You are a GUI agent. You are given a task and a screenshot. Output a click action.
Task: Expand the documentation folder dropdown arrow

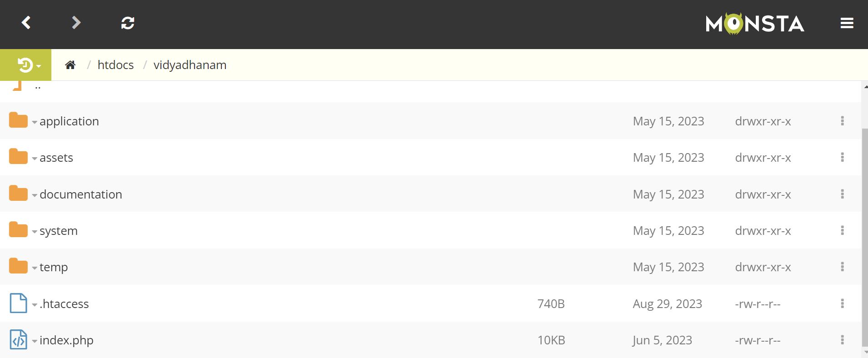pyautogui.click(x=35, y=195)
